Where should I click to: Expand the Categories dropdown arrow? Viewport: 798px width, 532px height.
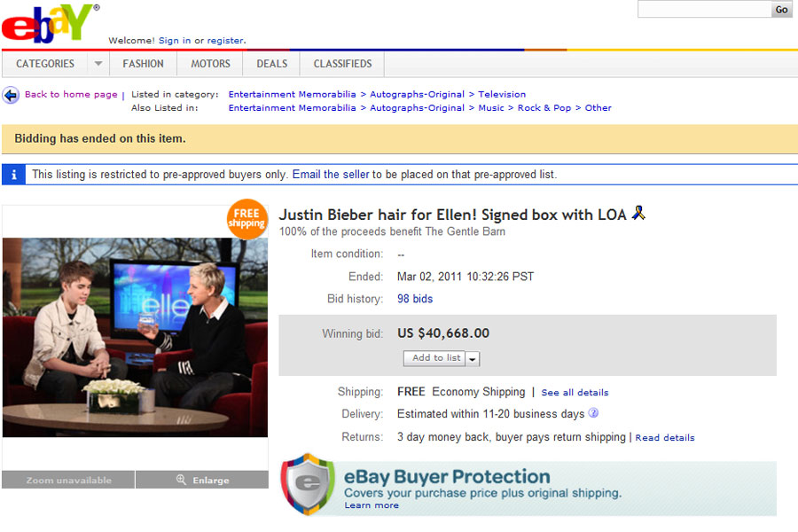tap(98, 64)
